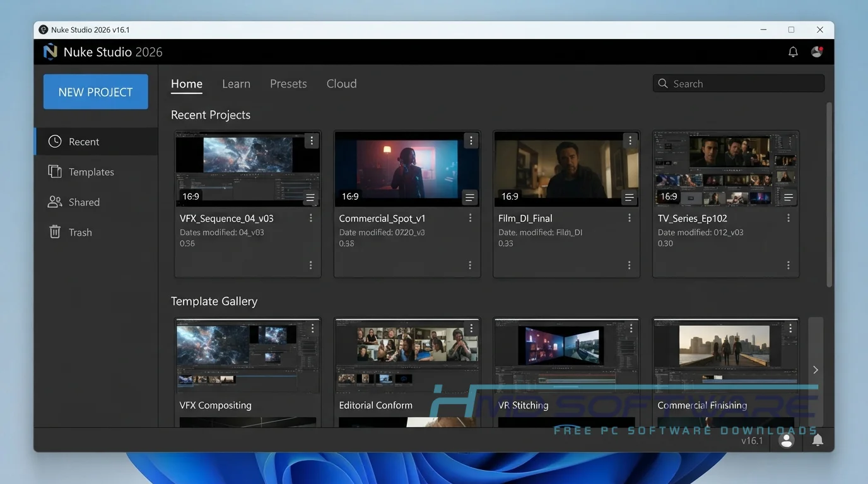868x484 pixels.
Task: Open the Recent section in sidebar
Action: (x=96, y=142)
